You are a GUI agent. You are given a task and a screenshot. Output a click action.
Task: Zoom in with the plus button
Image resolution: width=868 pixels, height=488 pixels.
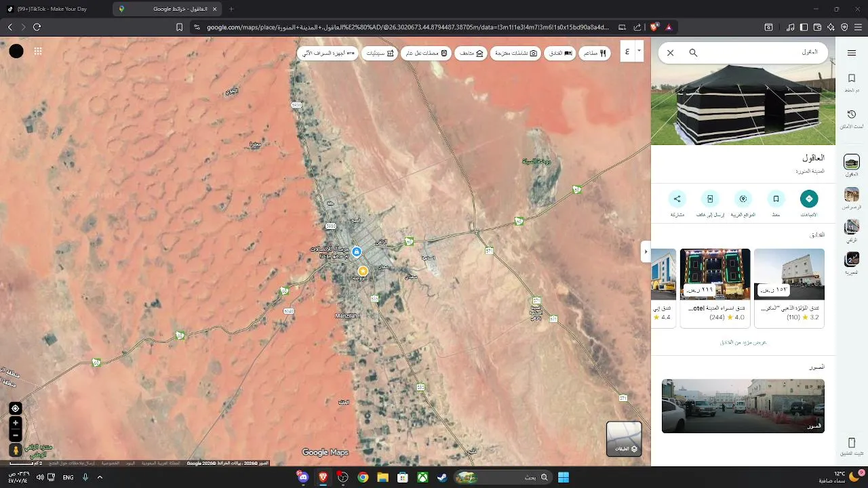(16, 423)
